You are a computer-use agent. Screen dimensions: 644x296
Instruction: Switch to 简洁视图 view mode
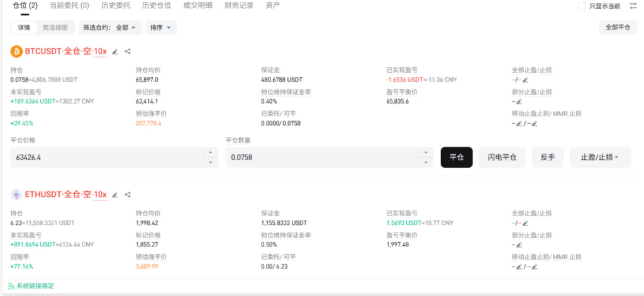[x=55, y=28]
